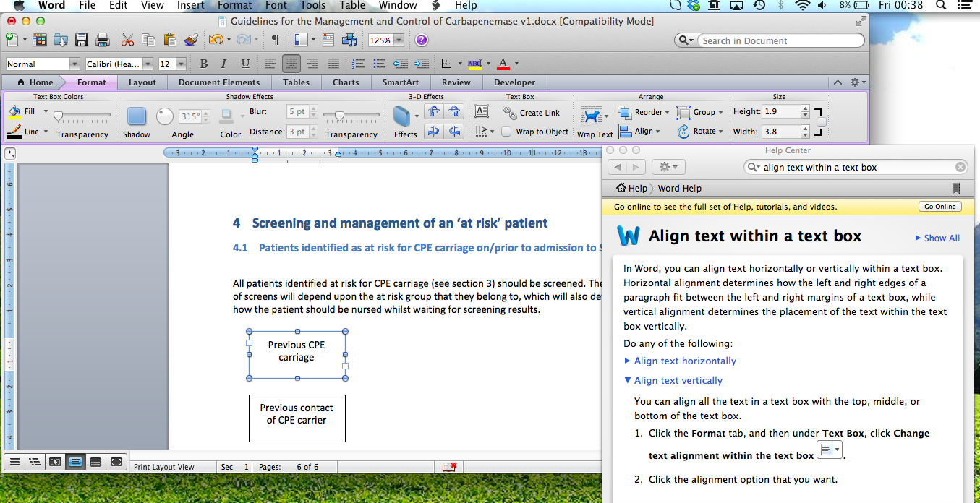
Task: Click the Height value field
Action: (x=781, y=112)
